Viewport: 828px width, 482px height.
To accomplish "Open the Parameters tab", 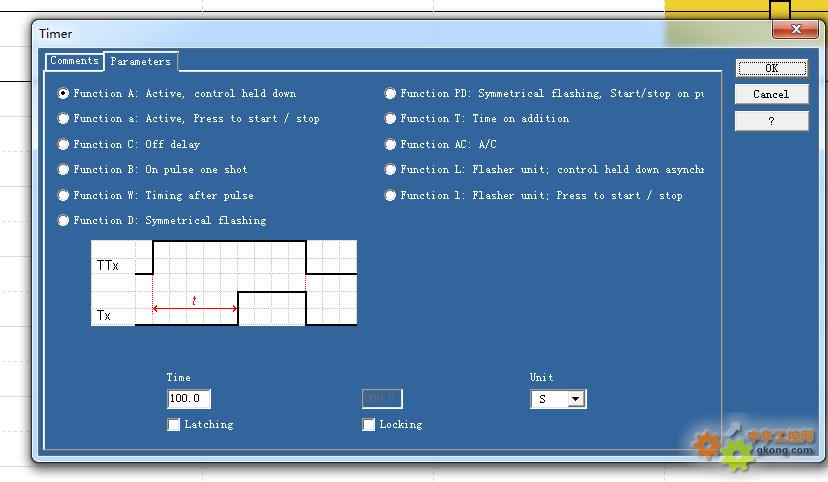I will tap(141, 62).
